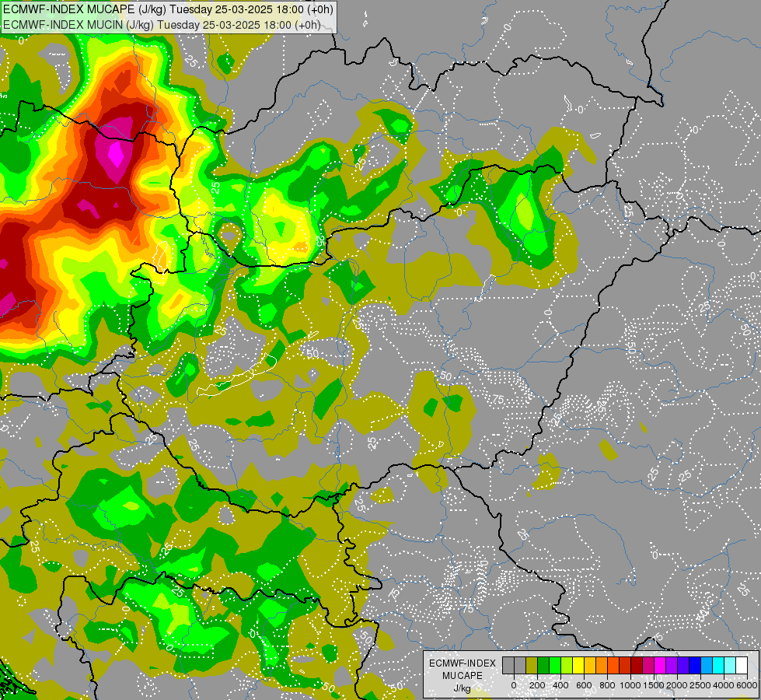The image size is (761, 700).
Task: Click the MUCAPE label inside the legend box
Action: tap(463, 676)
